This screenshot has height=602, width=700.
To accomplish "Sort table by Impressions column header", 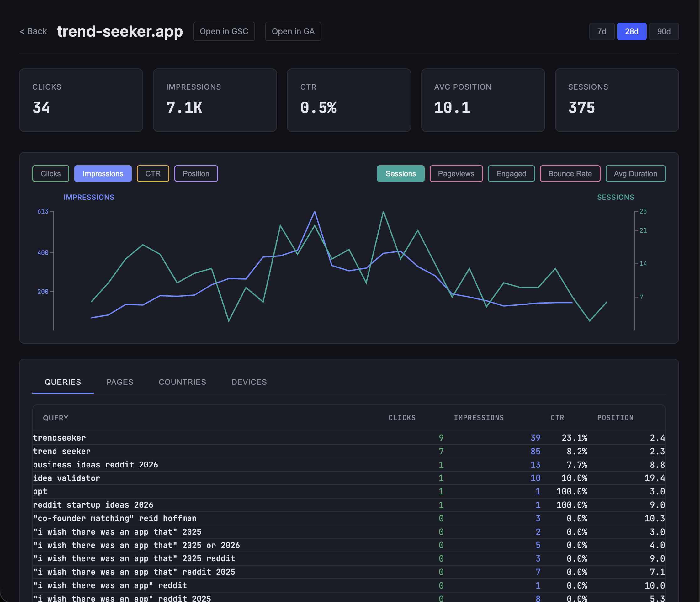I will [x=479, y=418].
